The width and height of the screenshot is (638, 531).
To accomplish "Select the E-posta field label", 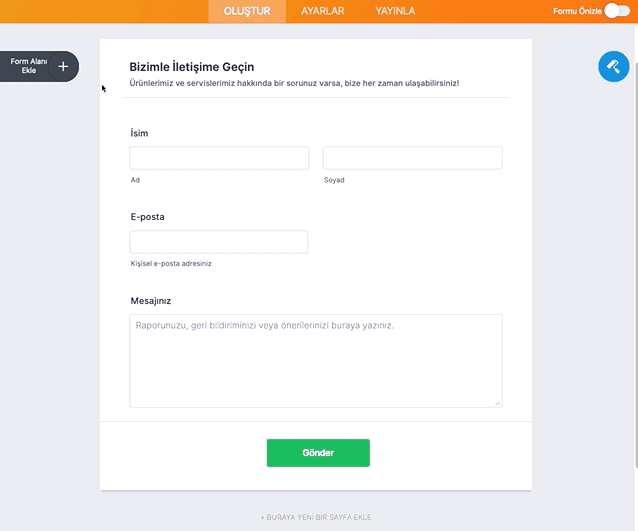I will click(147, 217).
